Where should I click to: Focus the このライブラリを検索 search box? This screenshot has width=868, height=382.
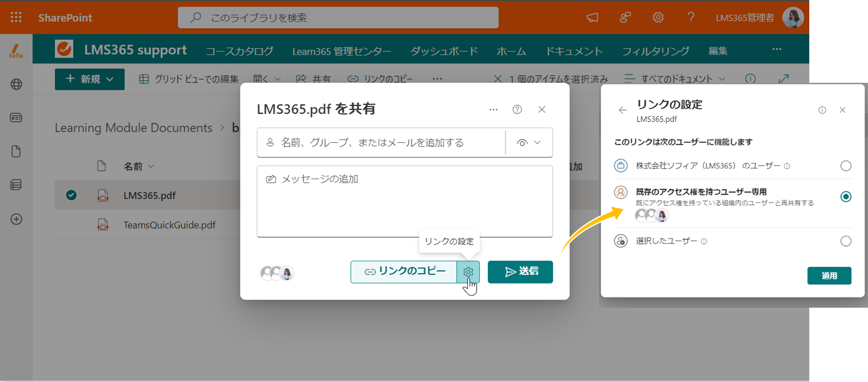338,18
